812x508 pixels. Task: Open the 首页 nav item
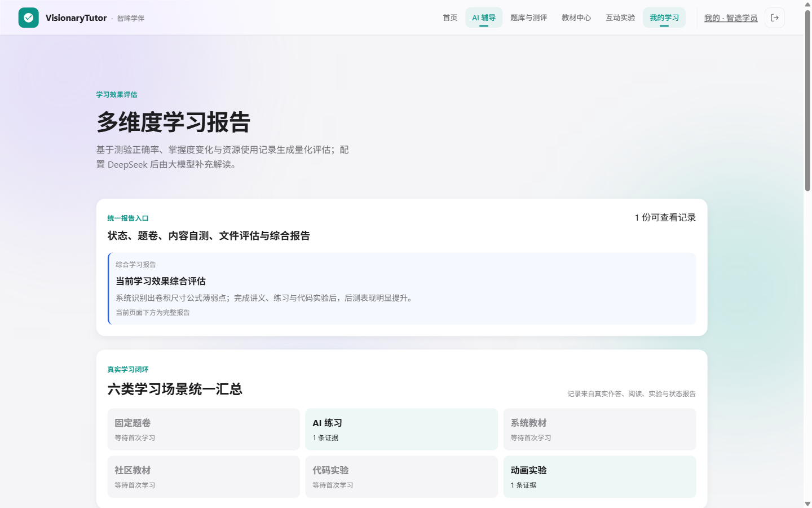click(x=450, y=17)
